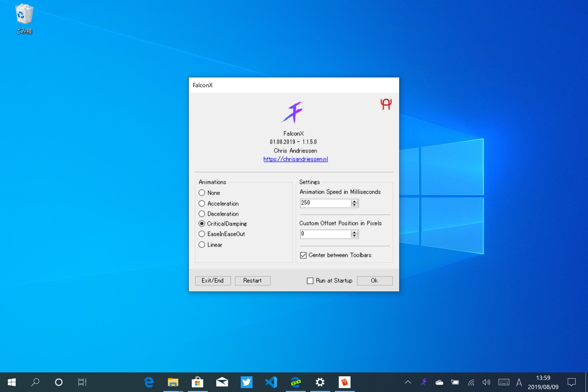
Task: Open Microsoft Edge Dev from the taskbar
Action: pyautogui.click(x=296, y=382)
